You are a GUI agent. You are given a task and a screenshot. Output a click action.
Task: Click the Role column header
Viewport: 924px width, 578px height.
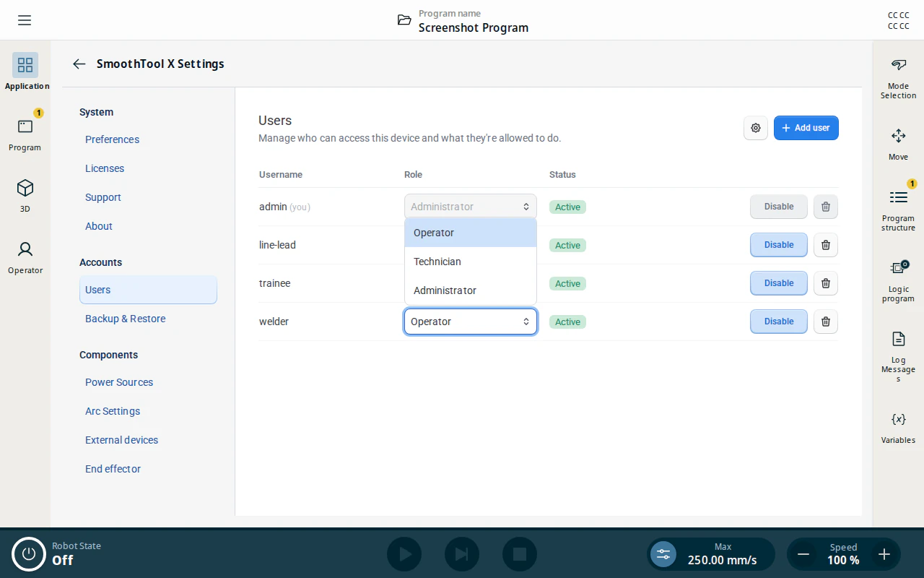(x=413, y=175)
